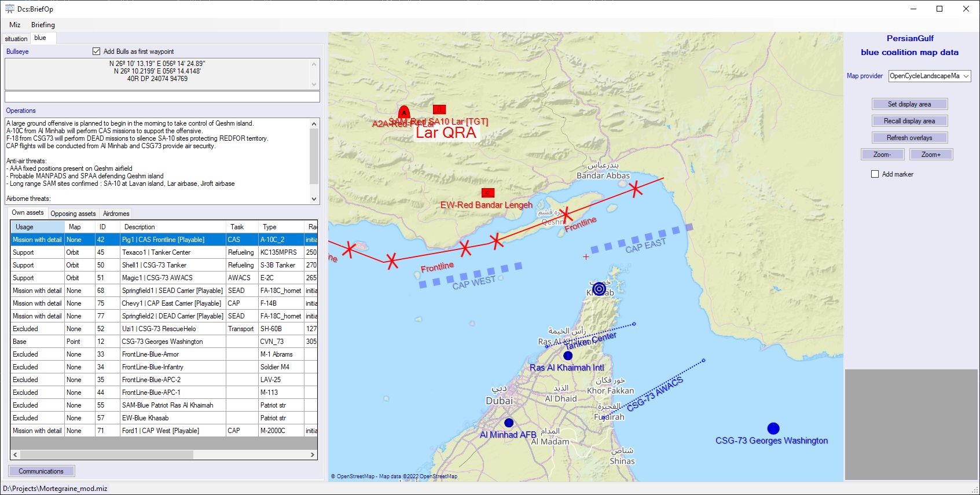The width and height of the screenshot is (980, 495).
Task: Open the Miz menu
Action: coord(15,25)
